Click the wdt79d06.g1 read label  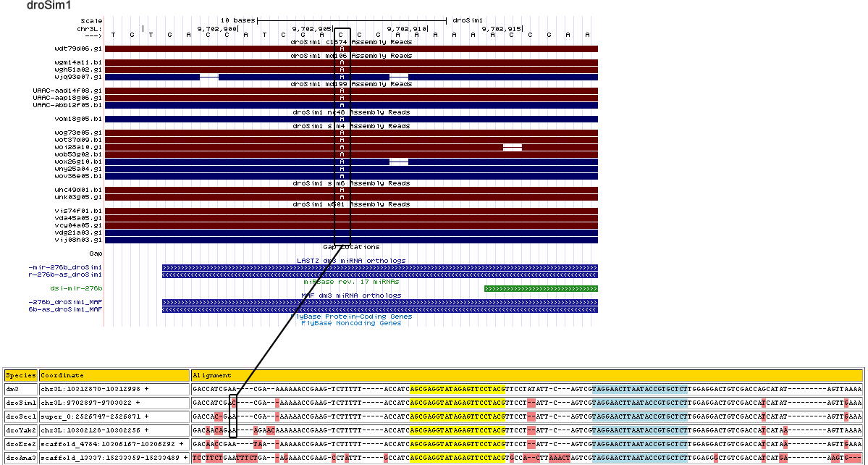(x=78, y=49)
